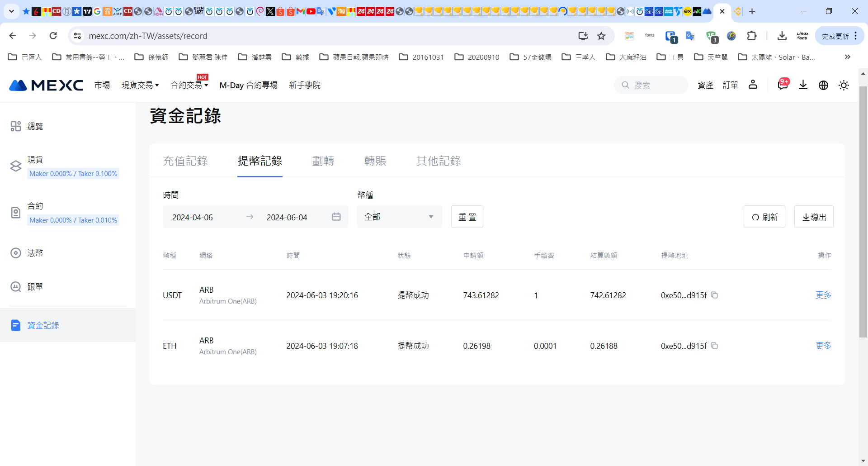Click the end date field 2024-06-04
This screenshot has width=868, height=466.
(287, 217)
